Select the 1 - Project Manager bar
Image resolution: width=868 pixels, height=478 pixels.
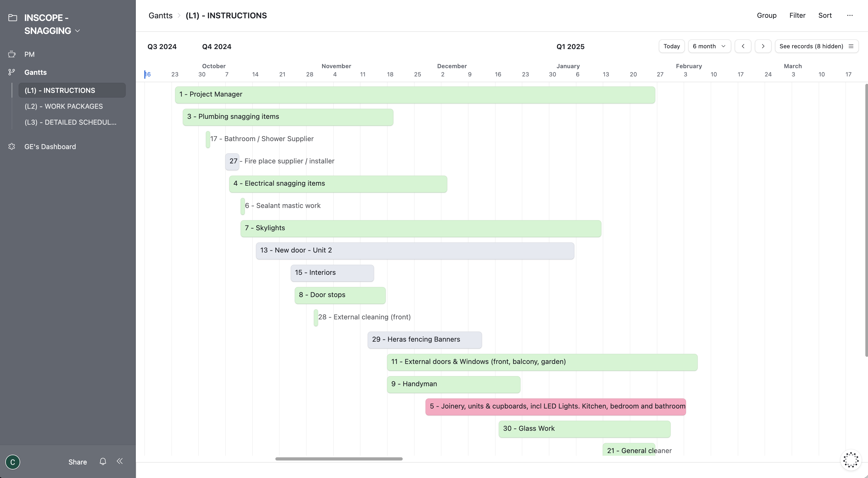click(x=415, y=95)
